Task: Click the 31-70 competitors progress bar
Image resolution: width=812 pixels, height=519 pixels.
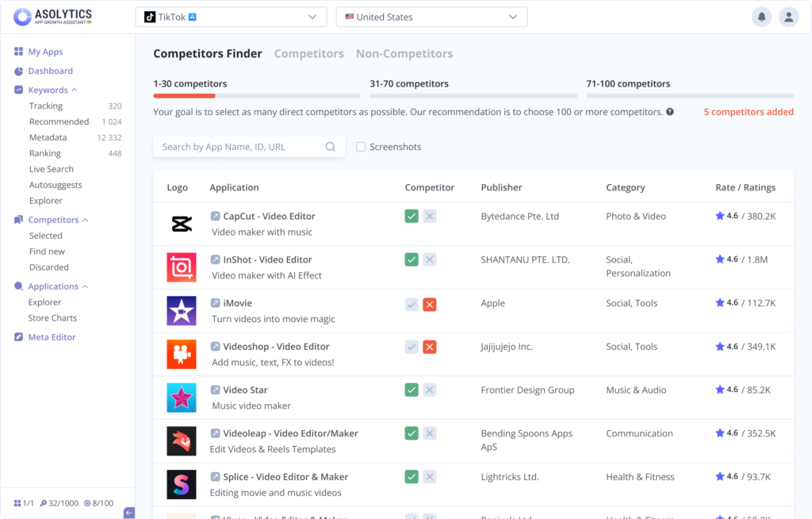Action: pos(473,96)
